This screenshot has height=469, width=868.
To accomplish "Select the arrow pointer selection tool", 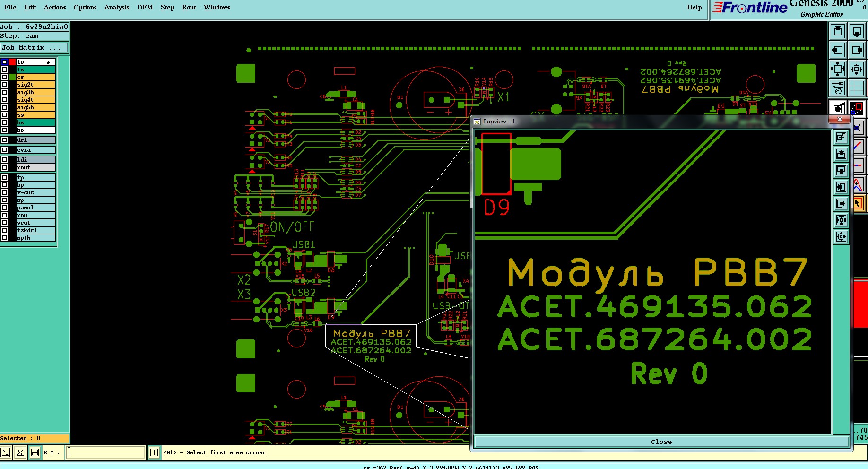I will point(858,203).
